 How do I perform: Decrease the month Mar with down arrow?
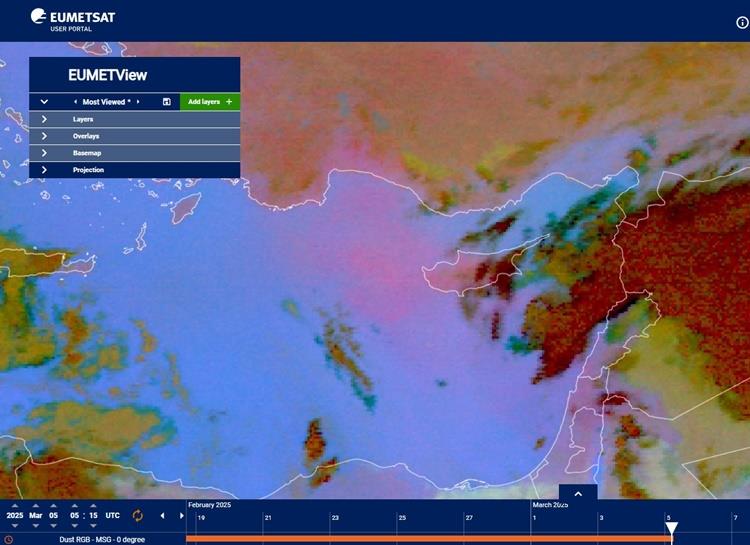point(36,526)
